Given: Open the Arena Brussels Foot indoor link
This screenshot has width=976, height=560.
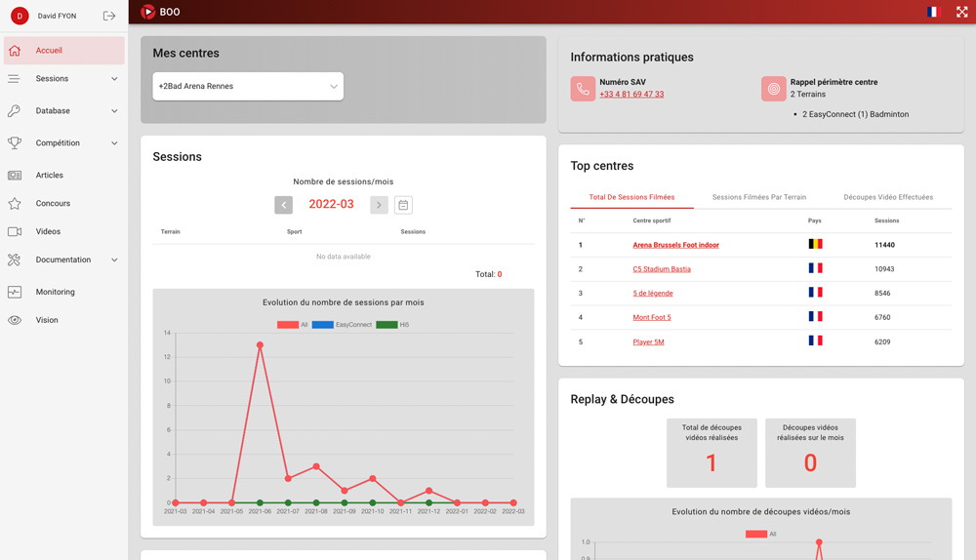Looking at the screenshot, I should 675,245.
